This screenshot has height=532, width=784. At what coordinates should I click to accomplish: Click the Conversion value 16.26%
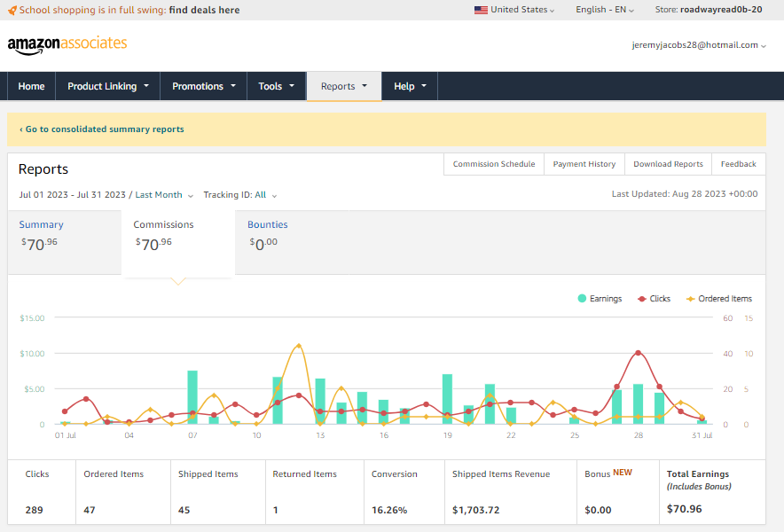(389, 510)
